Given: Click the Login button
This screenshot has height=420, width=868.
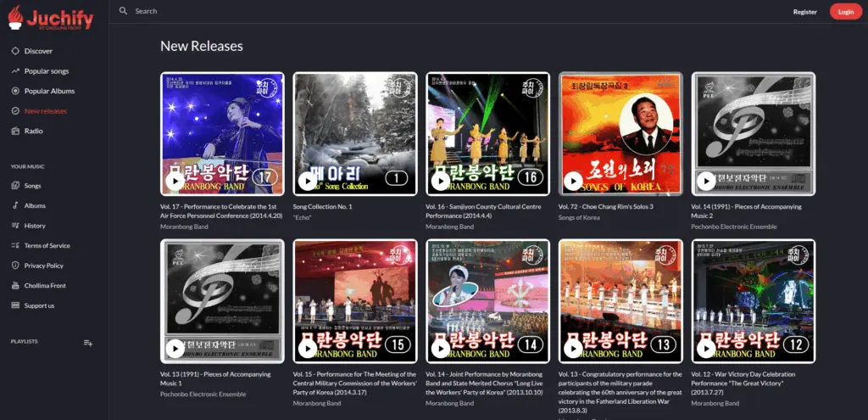Looking at the screenshot, I should click(845, 12).
